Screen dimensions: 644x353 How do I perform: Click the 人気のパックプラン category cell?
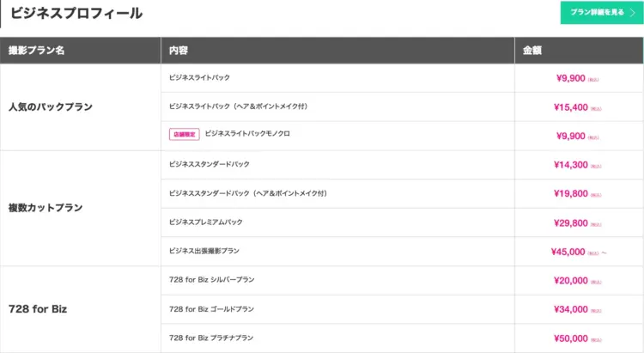(x=50, y=107)
